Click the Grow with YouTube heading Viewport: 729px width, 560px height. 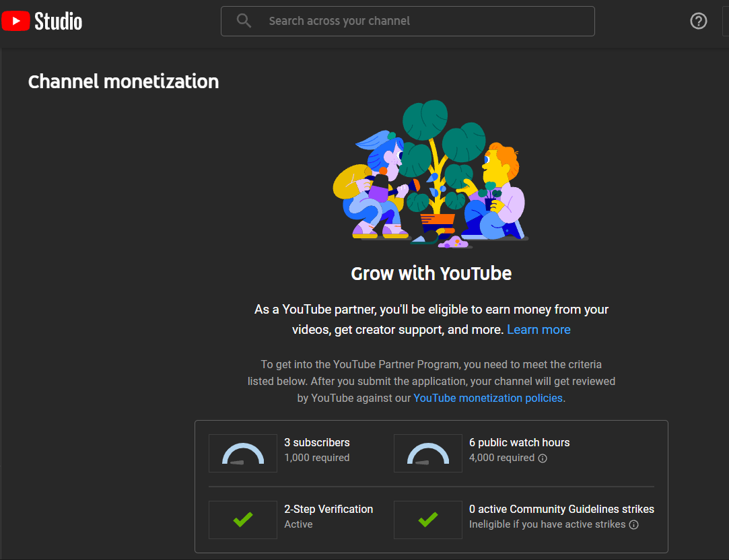click(x=431, y=273)
